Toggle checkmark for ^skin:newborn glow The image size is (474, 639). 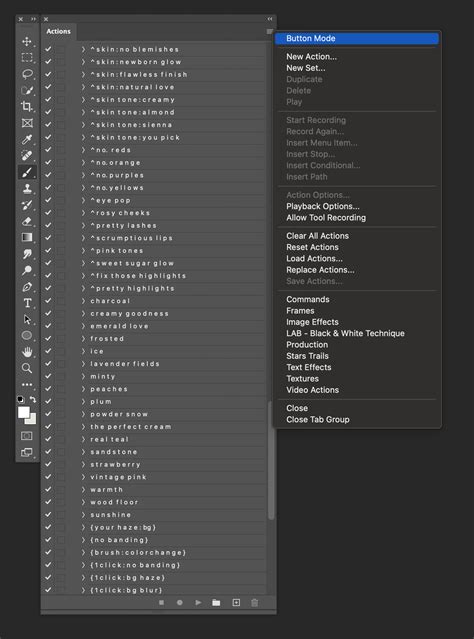[48, 62]
